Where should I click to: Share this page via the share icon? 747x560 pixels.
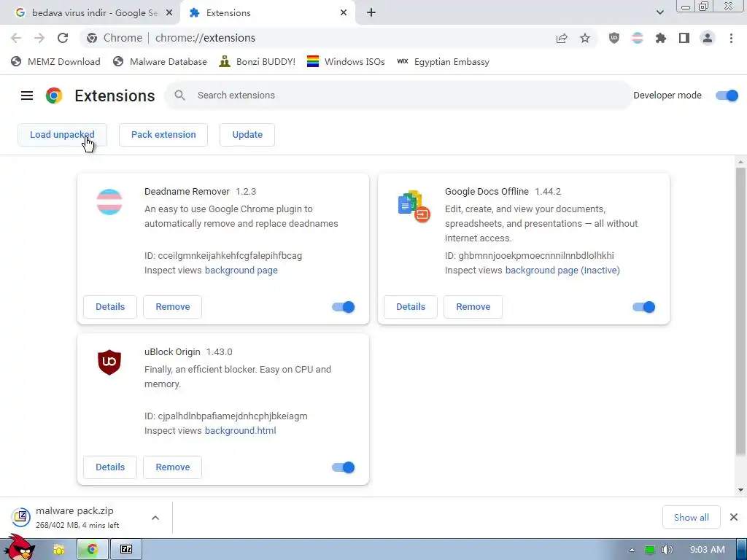point(562,38)
